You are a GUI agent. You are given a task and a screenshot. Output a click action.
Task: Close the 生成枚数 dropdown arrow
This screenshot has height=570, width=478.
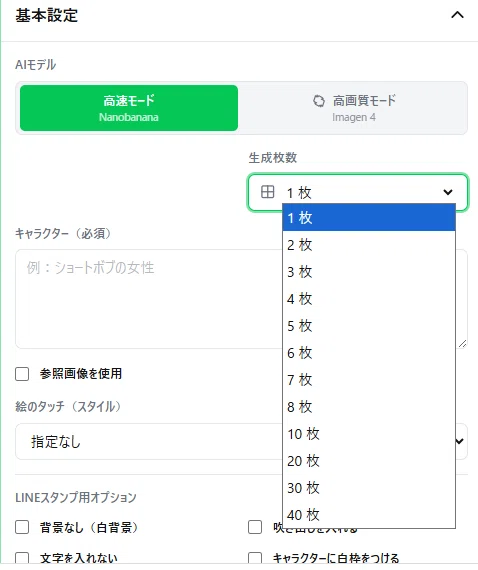click(x=448, y=192)
